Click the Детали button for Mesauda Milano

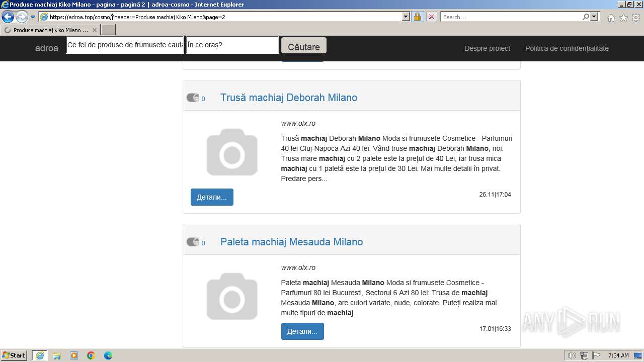pos(302,331)
